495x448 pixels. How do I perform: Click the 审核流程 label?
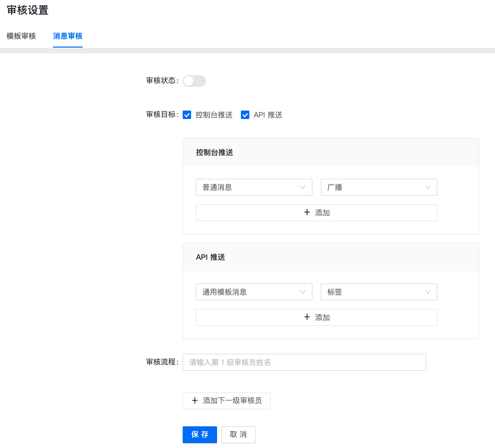coord(162,362)
